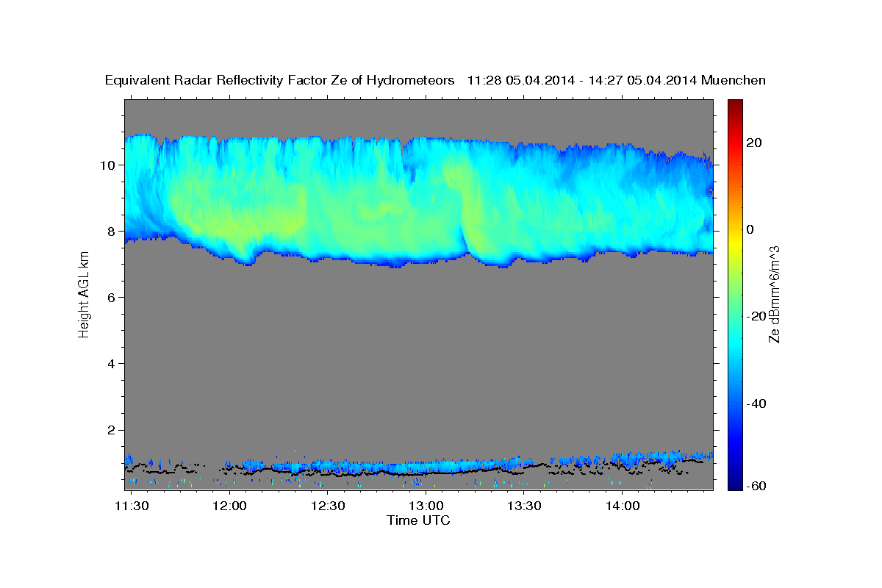The height and width of the screenshot is (588, 882).
Task: Click the 'Time UTC' axis label
Action: tap(418, 520)
